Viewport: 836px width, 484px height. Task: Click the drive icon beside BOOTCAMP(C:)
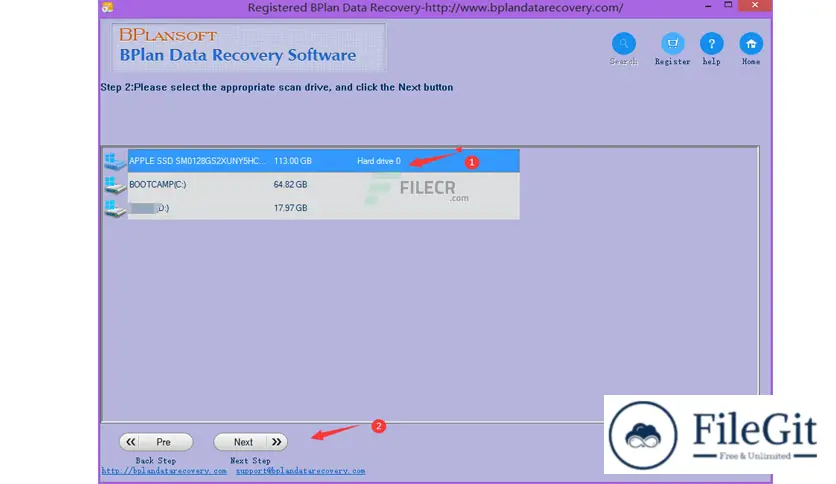pyautogui.click(x=115, y=184)
